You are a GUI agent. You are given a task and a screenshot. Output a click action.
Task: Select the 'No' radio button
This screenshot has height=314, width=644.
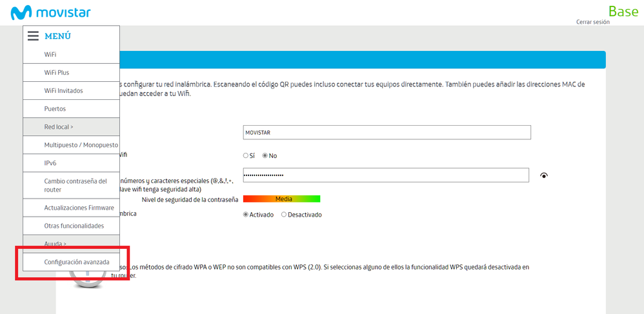pos(265,155)
